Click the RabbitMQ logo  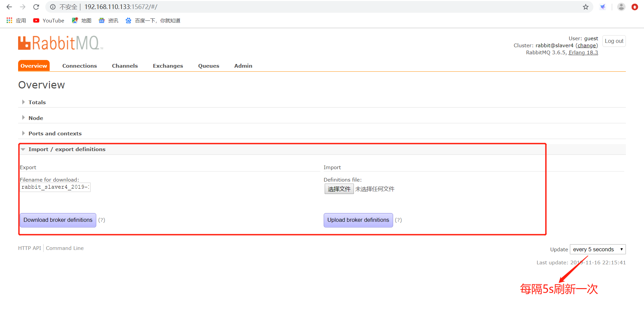point(60,43)
